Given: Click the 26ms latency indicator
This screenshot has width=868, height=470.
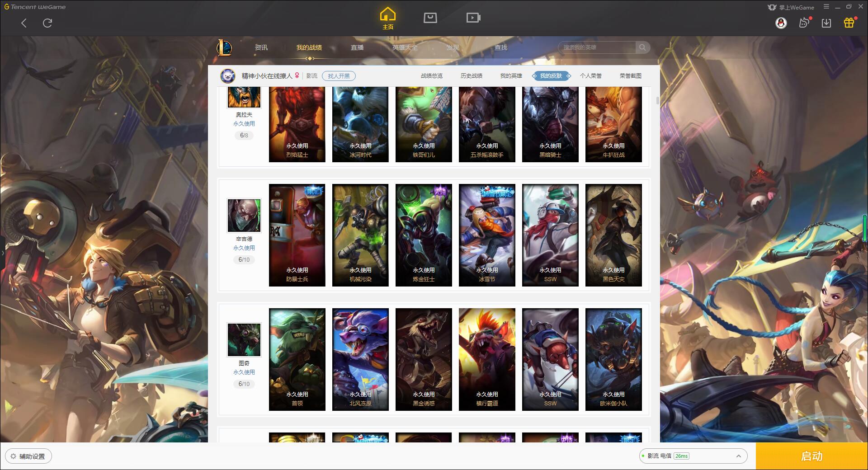Looking at the screenshot, I should coord(681,456).
